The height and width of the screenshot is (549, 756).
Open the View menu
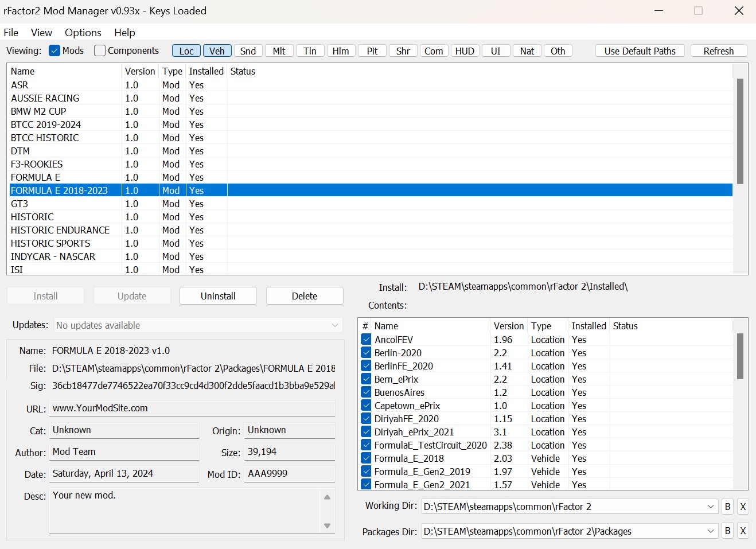click(x=41, y=33)
